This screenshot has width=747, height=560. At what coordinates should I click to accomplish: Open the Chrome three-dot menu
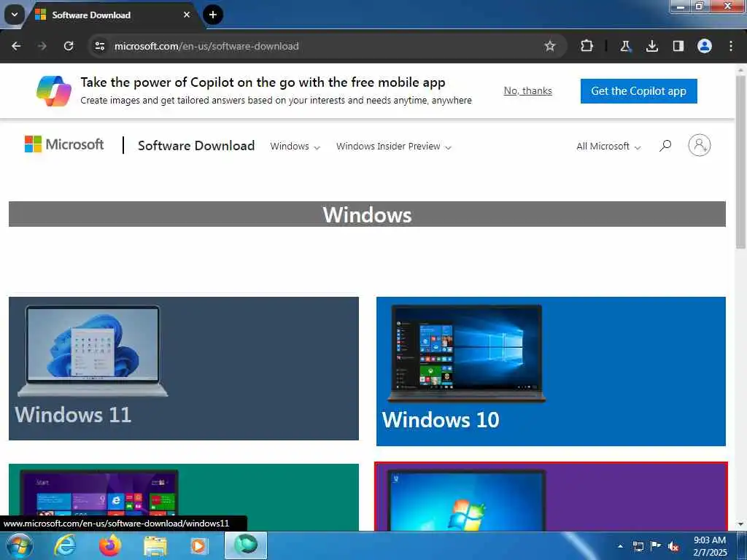[x=731, y=46]
